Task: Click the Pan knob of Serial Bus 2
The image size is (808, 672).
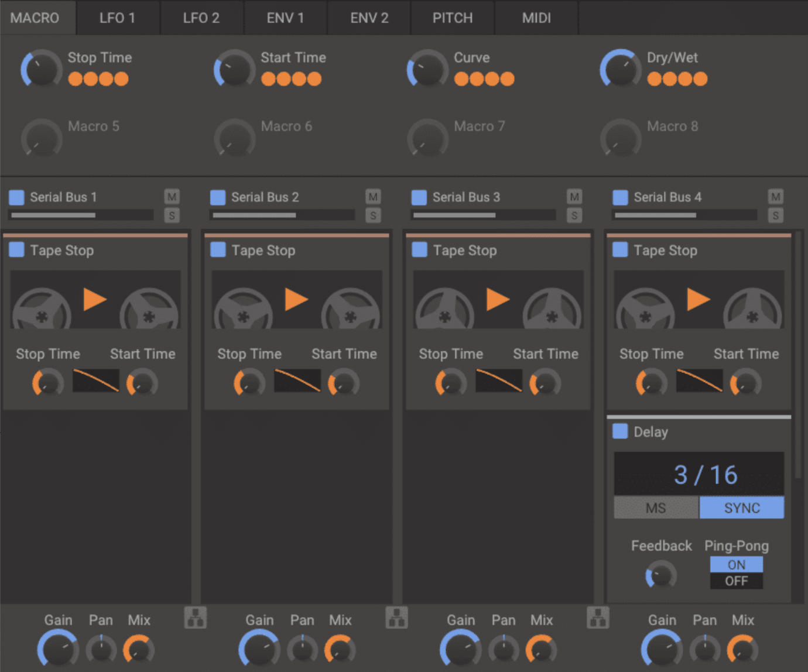Action: (302, 649)
